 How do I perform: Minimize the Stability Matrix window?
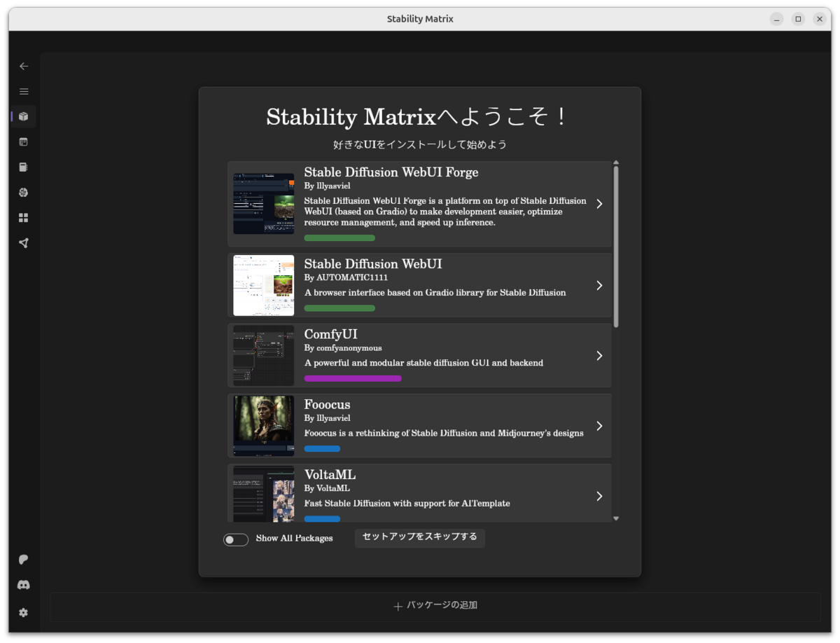[x=777, y=19]
